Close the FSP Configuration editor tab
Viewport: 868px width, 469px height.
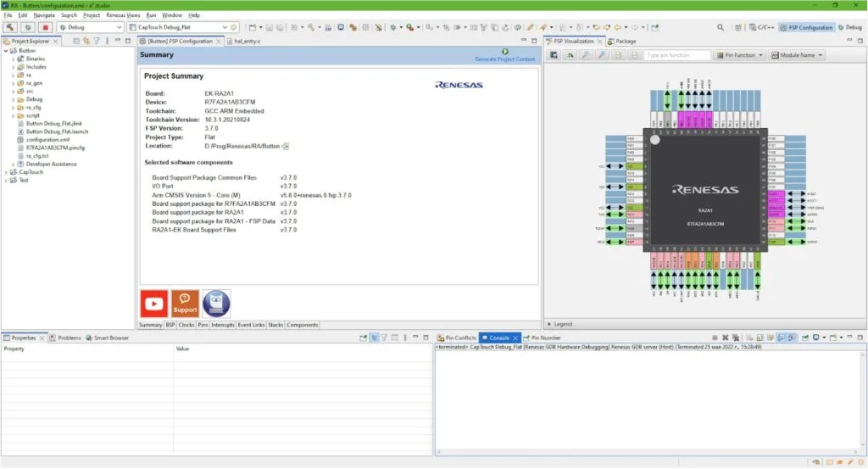click(218, 42)
